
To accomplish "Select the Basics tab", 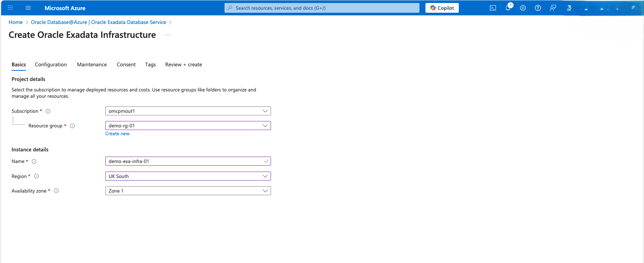I will point(19,64).
